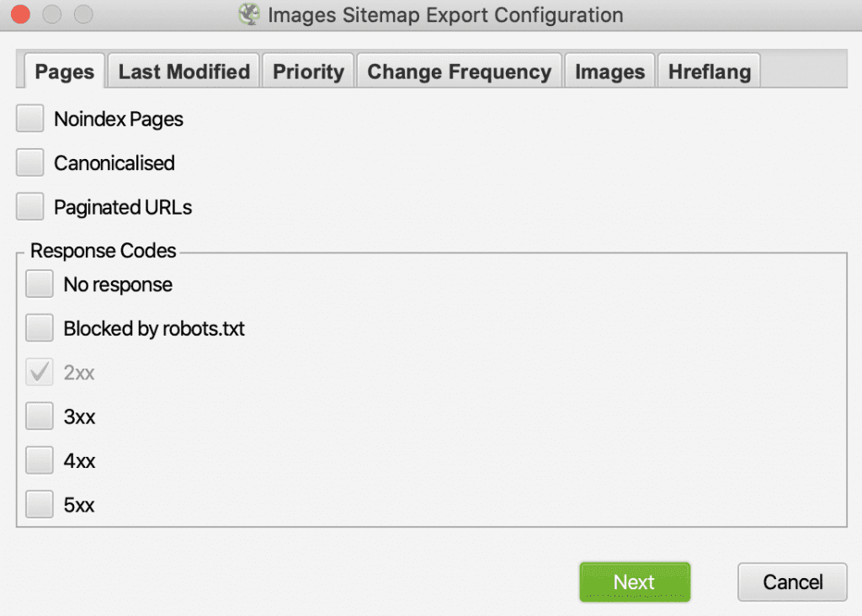Close the window with red button

[x=20, y=14]
